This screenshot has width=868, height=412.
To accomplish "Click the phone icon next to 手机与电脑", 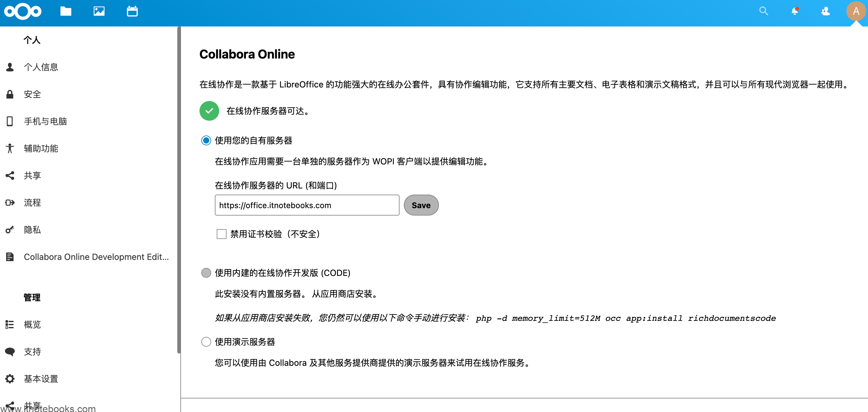I will [x=10, y=121].
